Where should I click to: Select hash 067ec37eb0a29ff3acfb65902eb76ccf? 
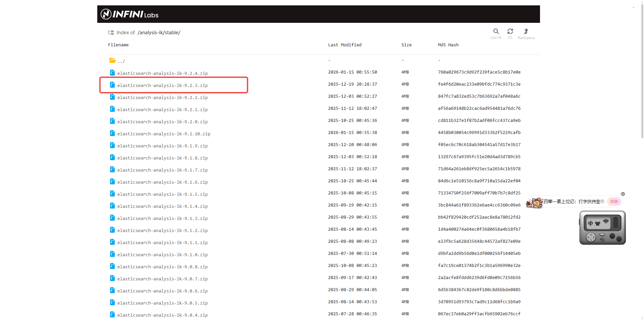pyautogui.click(x=479, y=314)
